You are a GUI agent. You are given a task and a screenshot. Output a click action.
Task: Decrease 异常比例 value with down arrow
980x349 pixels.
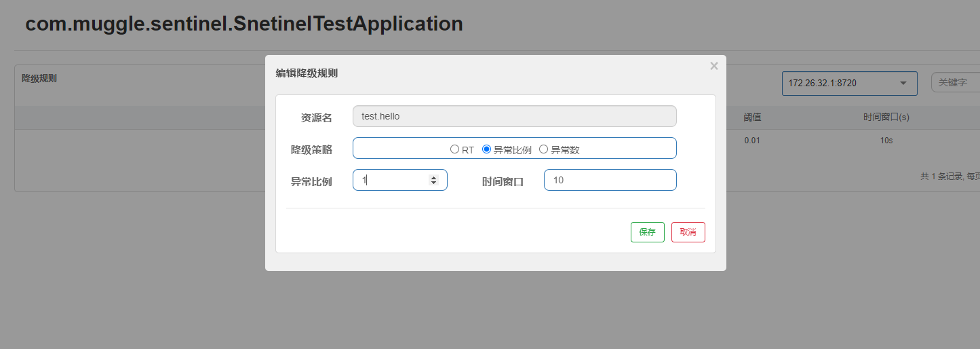point(433,183)
